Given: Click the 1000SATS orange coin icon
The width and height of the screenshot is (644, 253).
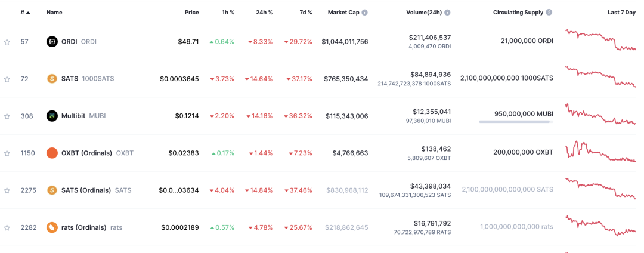Looking at the screenshot, I should pos(52,79).
